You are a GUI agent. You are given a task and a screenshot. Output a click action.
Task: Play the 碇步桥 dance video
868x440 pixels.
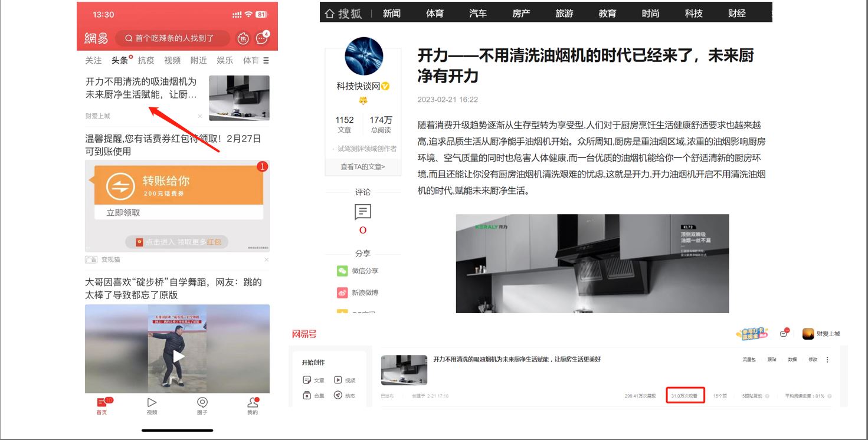coord(178,356)
